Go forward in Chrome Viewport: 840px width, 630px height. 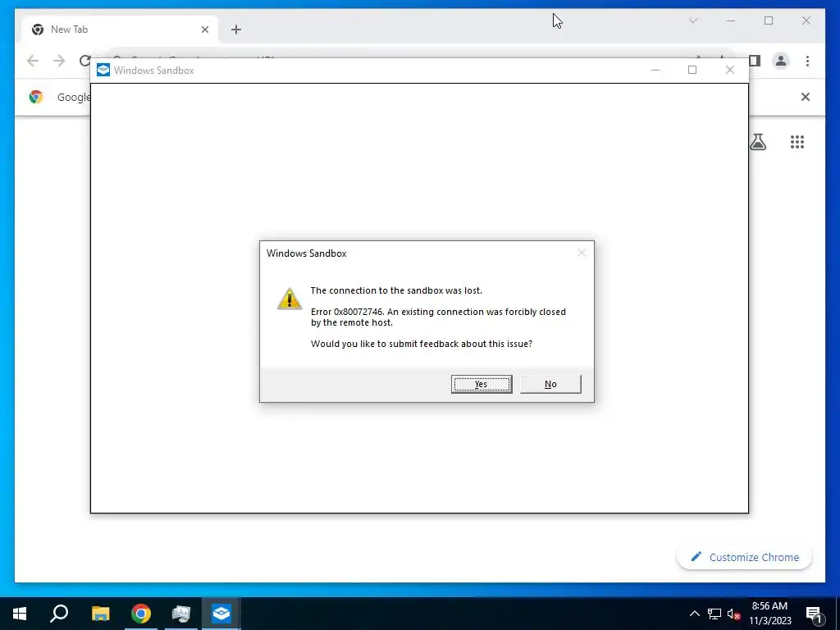(x=59, y=61)
